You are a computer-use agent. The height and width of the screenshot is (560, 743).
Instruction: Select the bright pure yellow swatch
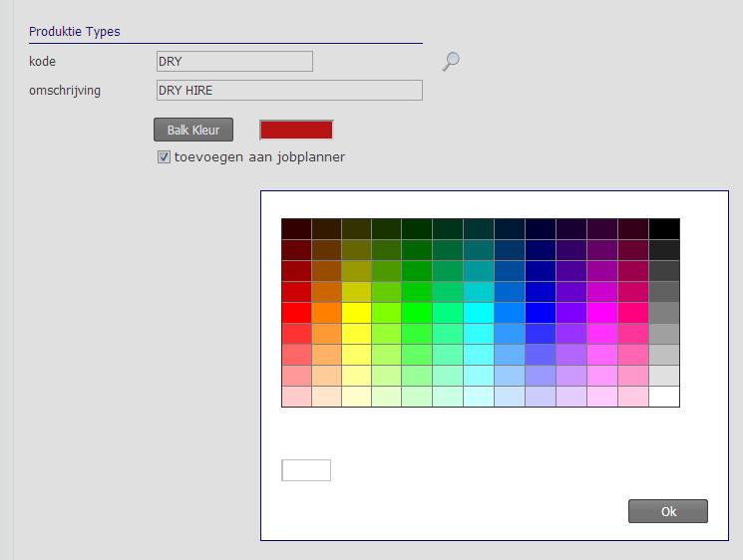pyautogui.click(x=356, y=313)
